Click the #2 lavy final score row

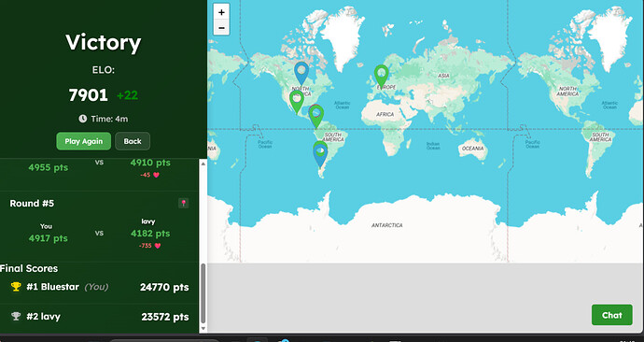point(99,317)
